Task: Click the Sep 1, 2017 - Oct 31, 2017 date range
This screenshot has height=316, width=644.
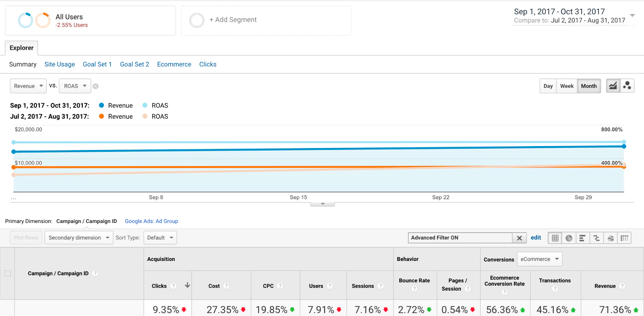Action: click(x=559, y=12)
